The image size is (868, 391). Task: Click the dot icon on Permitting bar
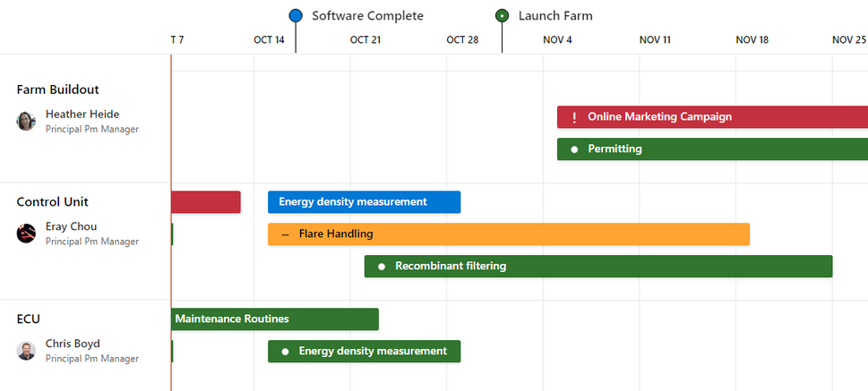click(574, 149)
